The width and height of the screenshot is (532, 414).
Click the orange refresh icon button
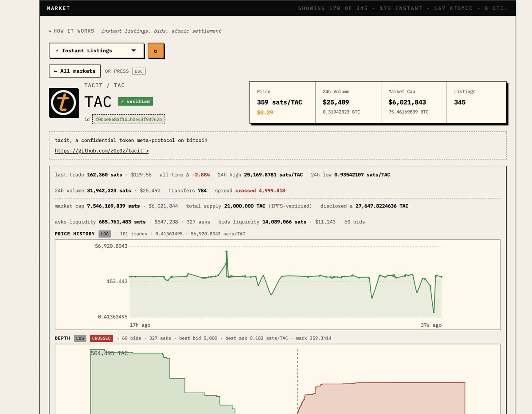156,51
